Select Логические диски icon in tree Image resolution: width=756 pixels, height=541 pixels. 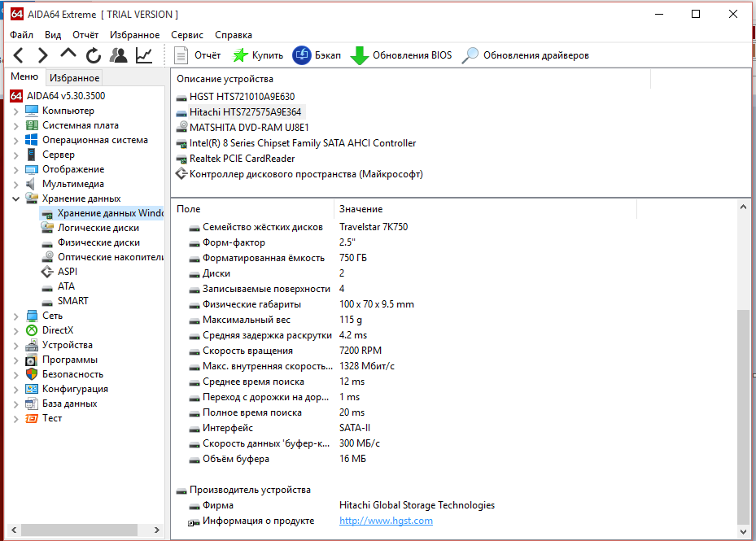(x=47, y=228)
